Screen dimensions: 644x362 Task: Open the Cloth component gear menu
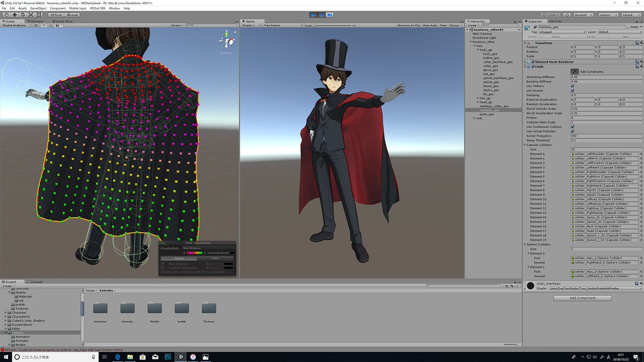(x=640, y=67)
